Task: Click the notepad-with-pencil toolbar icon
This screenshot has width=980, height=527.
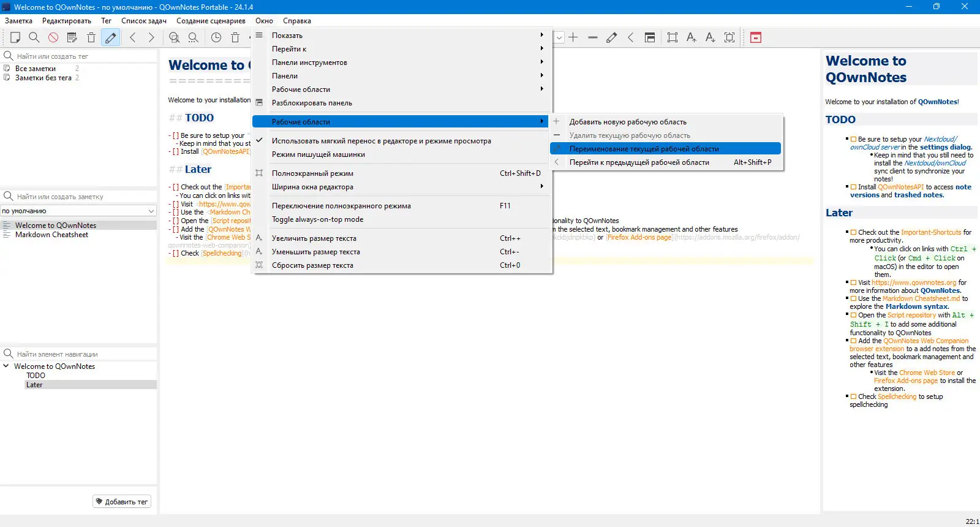Action: (x=72, y=37)
